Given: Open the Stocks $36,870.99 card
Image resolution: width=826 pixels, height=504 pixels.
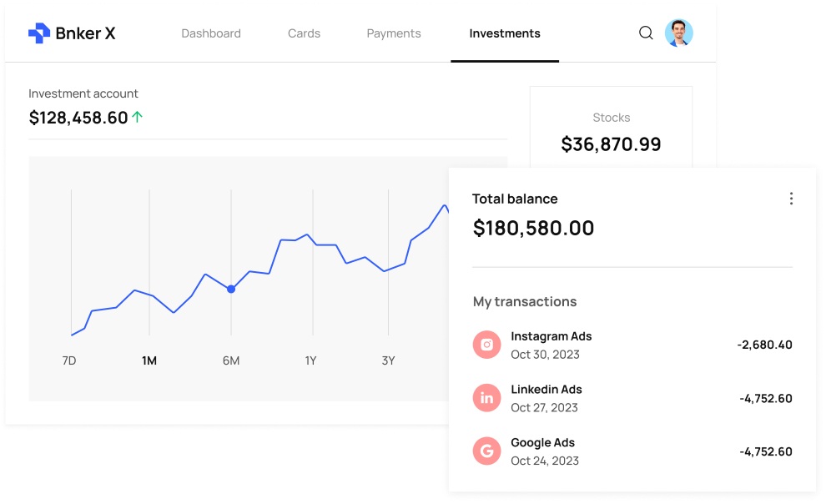Looking at the screenshot, I should [611, 128].
